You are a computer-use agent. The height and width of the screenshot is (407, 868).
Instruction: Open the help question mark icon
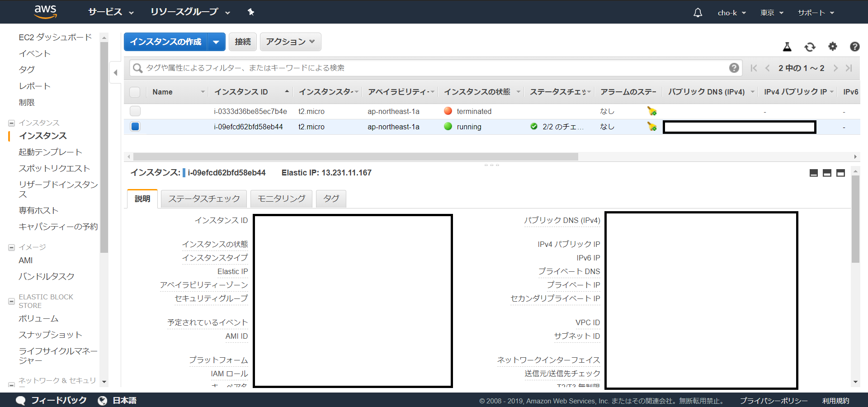click(x=854, y=47)
